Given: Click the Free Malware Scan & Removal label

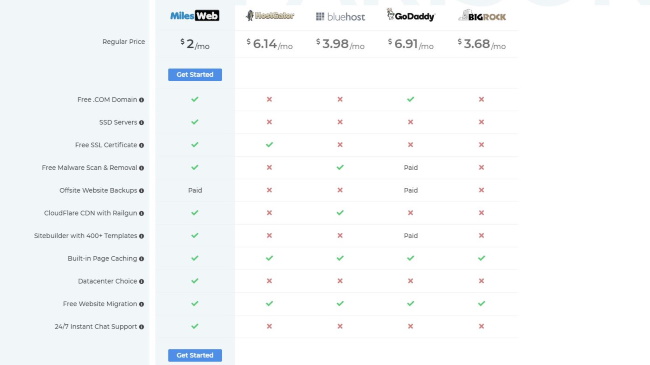Looking at the screenshot, I should (x=89, y=168).
